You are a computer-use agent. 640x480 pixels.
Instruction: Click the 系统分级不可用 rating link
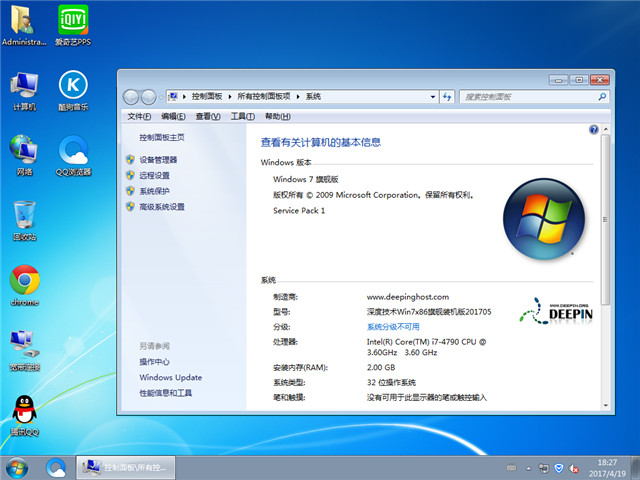click(x=393, y=327)
